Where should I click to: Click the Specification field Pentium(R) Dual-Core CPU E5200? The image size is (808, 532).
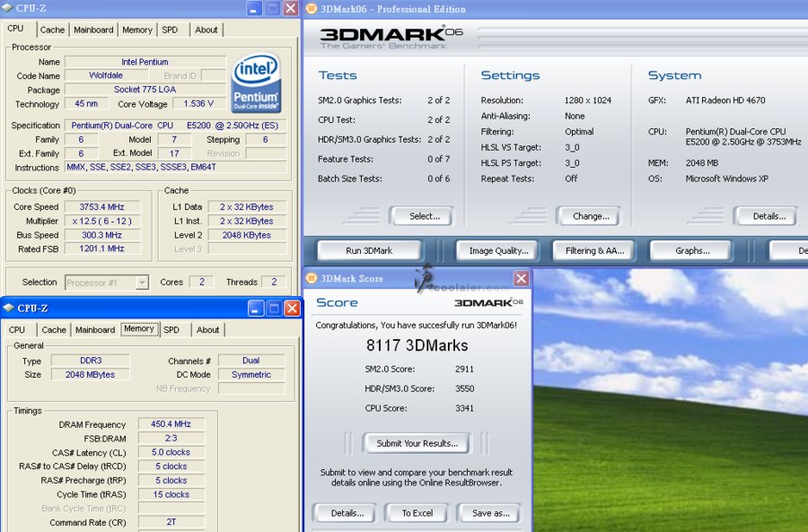click(175, 126)
